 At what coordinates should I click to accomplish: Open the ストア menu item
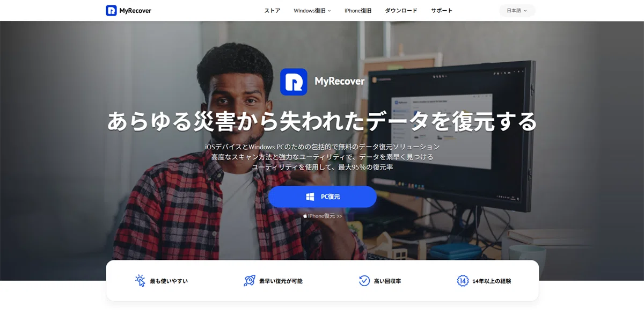click(x=272, y=11)
